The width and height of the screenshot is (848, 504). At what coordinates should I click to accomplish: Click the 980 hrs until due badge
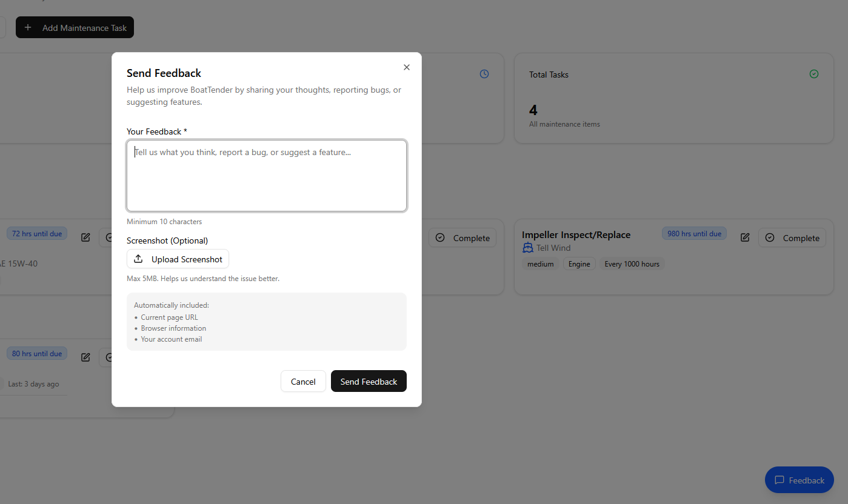[694, 234]
